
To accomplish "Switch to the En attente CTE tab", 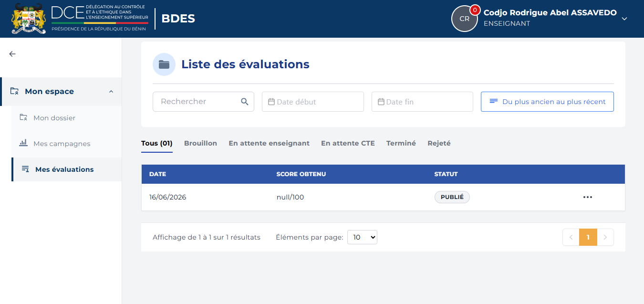I will tap(348, 143).
